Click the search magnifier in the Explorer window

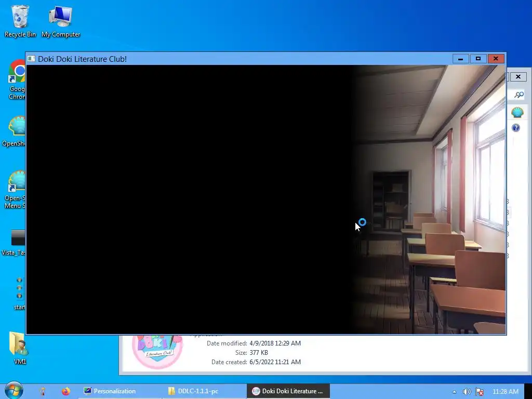click(x=519, y=95)
